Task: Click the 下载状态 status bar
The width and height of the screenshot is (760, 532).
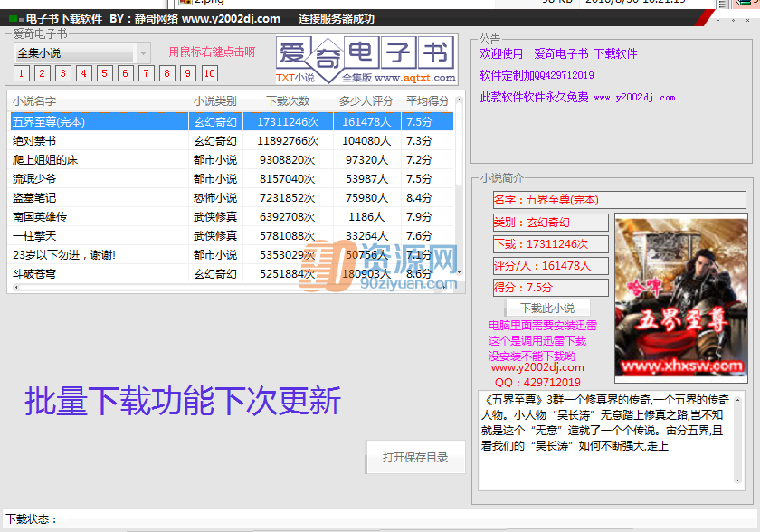Action: 380,519
